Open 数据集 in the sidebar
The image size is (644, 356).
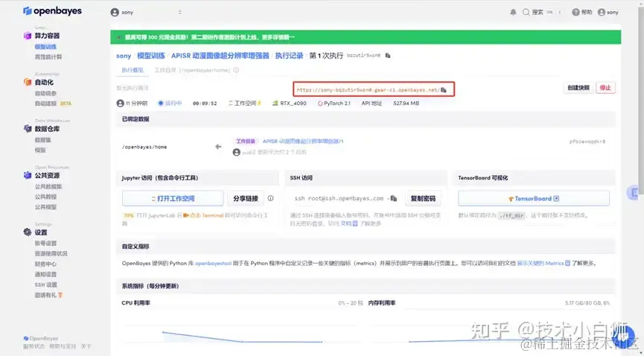tap(42, 140)
